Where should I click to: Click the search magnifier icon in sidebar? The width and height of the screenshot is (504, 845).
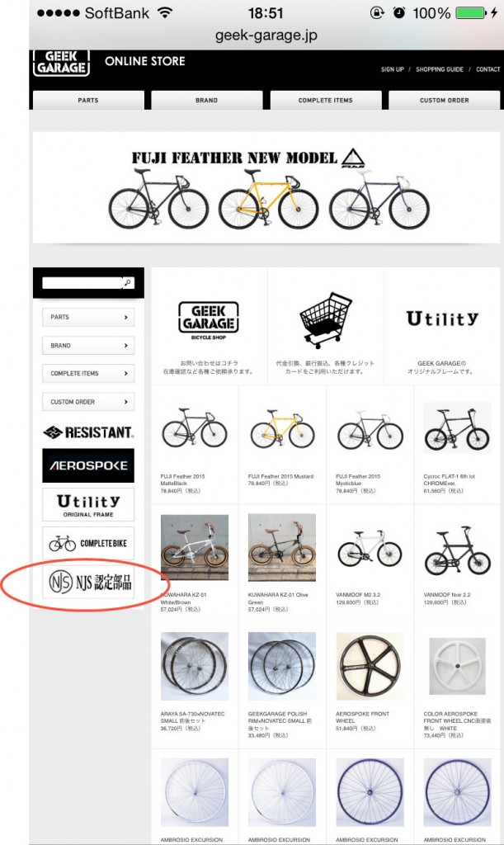point(128,282)
